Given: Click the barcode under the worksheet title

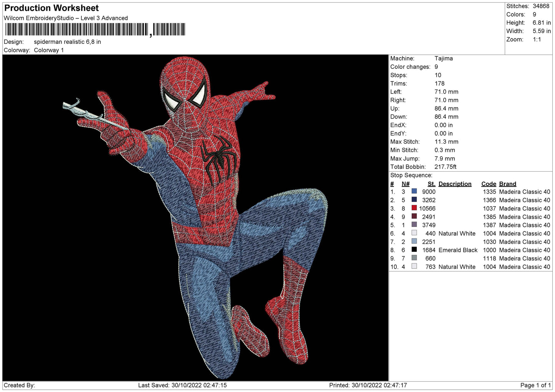Looking at the screenshot, I should pos(95,30).
